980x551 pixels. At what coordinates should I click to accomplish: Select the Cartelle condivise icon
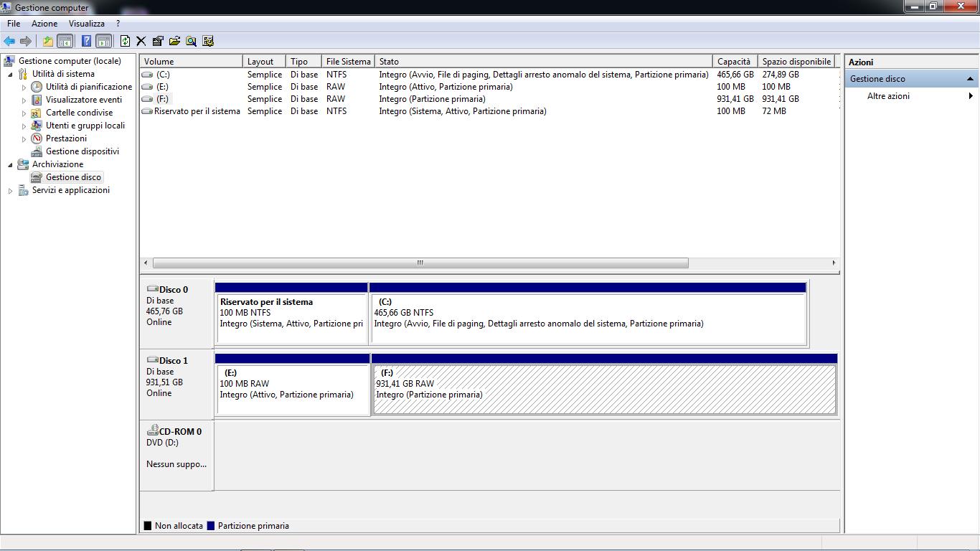point(37,113)
